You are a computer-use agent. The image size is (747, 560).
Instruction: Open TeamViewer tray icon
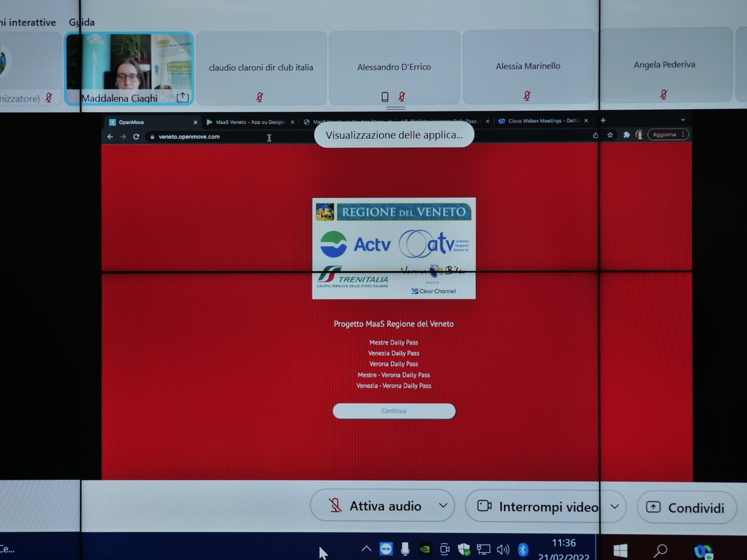pos(386,549)
